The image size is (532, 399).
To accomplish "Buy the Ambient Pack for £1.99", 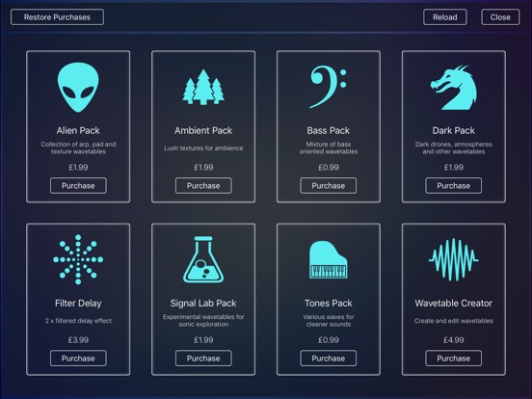I will (x=203, y=186).
